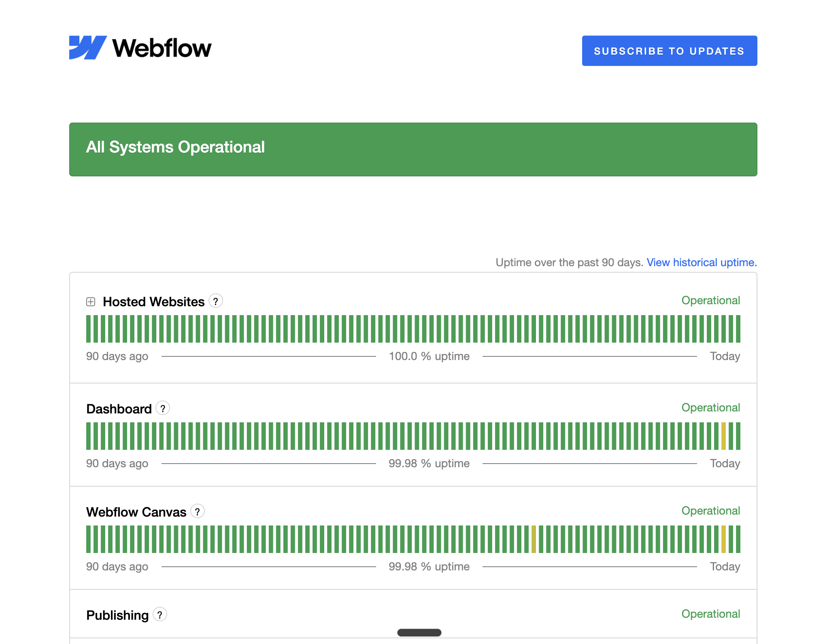Click the Dashboard help question mark icon

(163, 409)
